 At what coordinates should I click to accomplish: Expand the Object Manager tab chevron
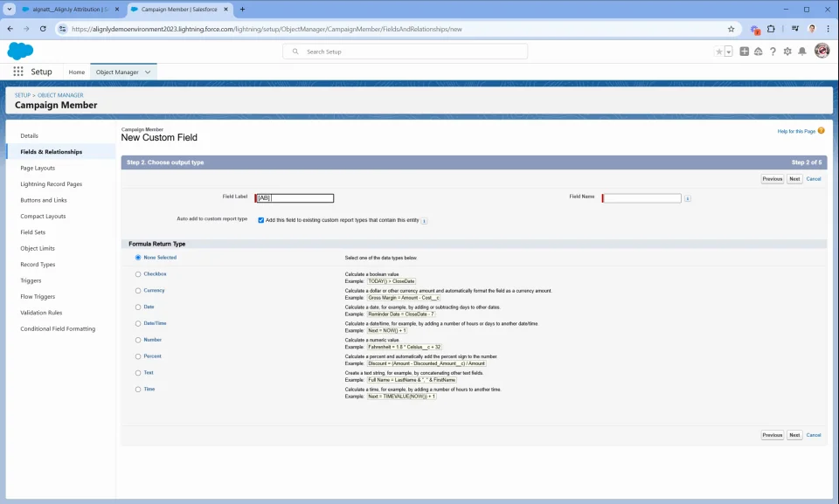[x=148, y=72]
